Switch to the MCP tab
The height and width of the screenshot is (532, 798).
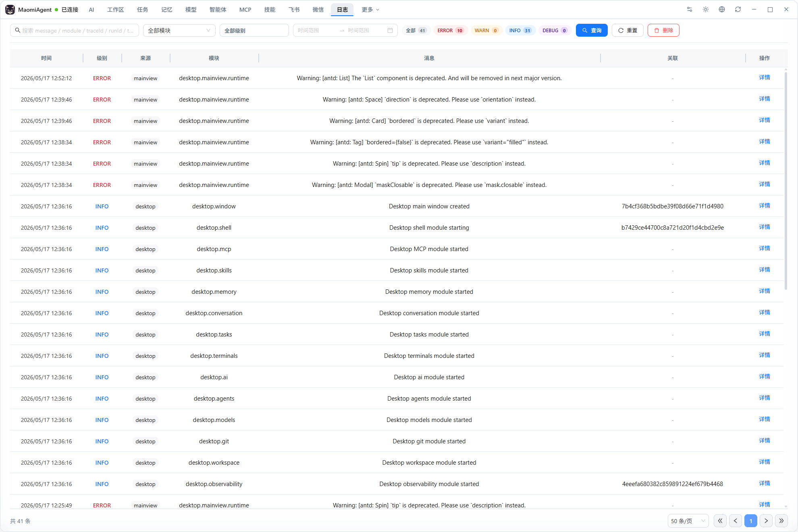point(245,10)
